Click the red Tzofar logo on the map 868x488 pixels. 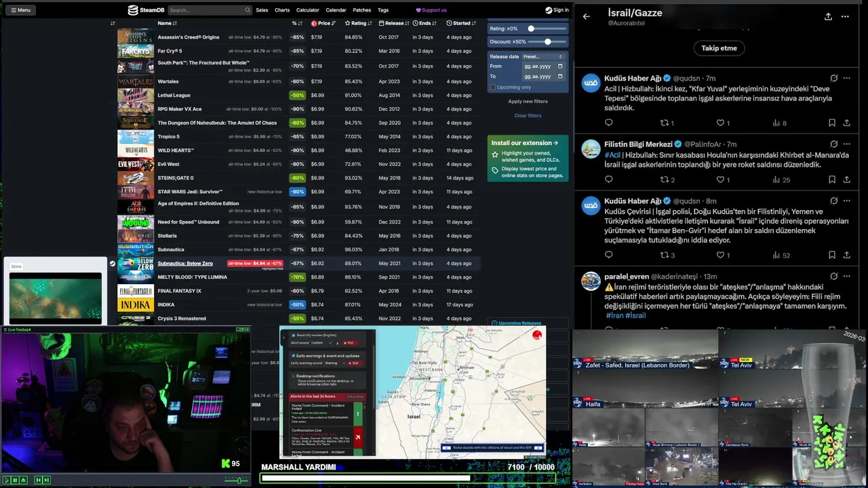(x=537, y=335)
